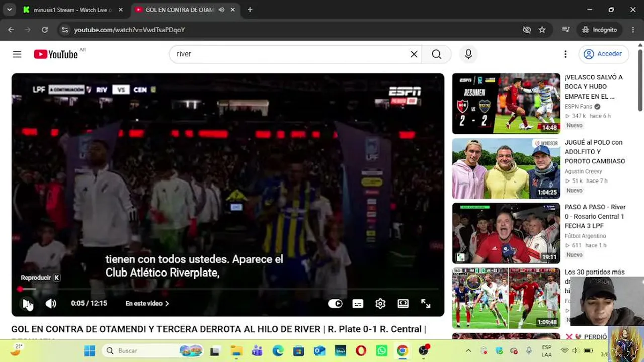
Task: Open Task View on the taskbar
Action: [x=214, y=351]
